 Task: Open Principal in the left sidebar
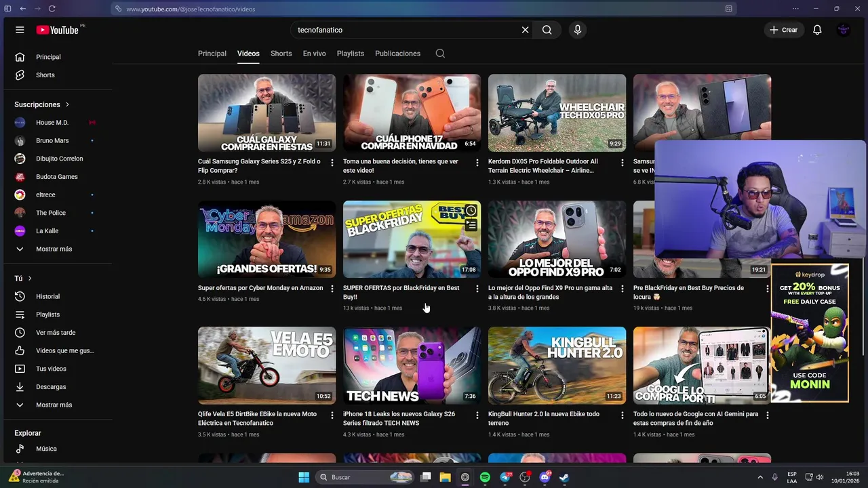point(56,57)
